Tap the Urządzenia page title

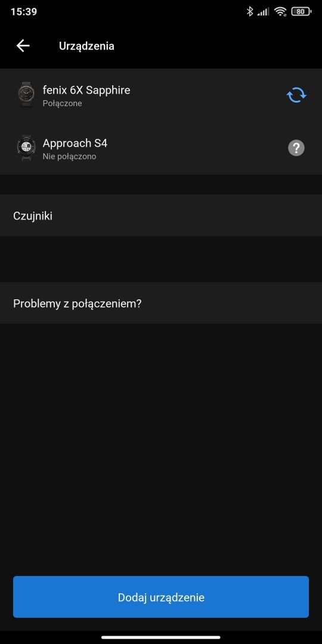tap(86, 46)
